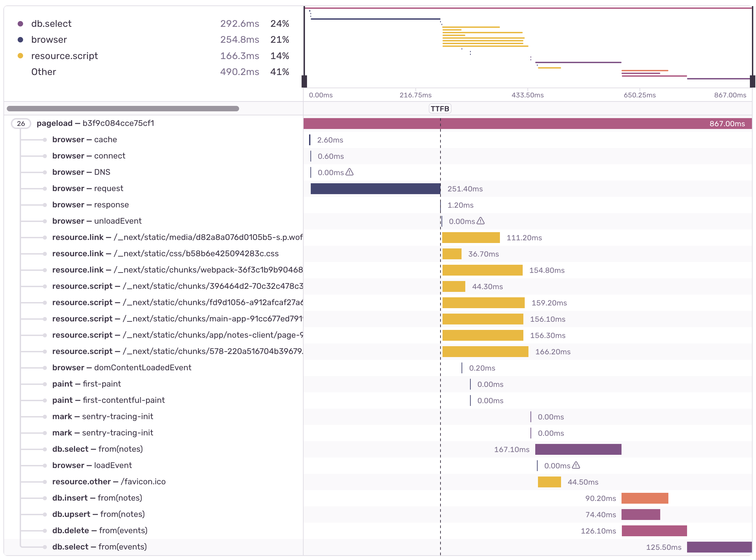
Task: Open browser request span 251.40ms bar
Action: click(375, 189)
